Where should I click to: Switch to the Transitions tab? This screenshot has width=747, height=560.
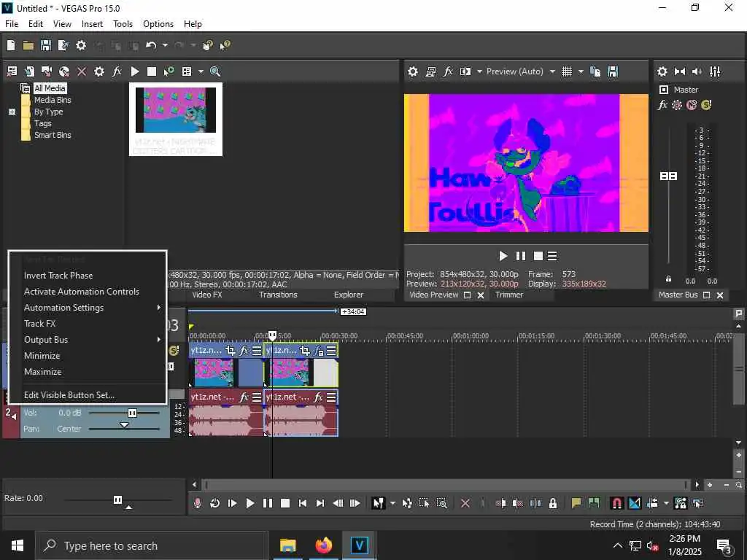click(278, 295)
